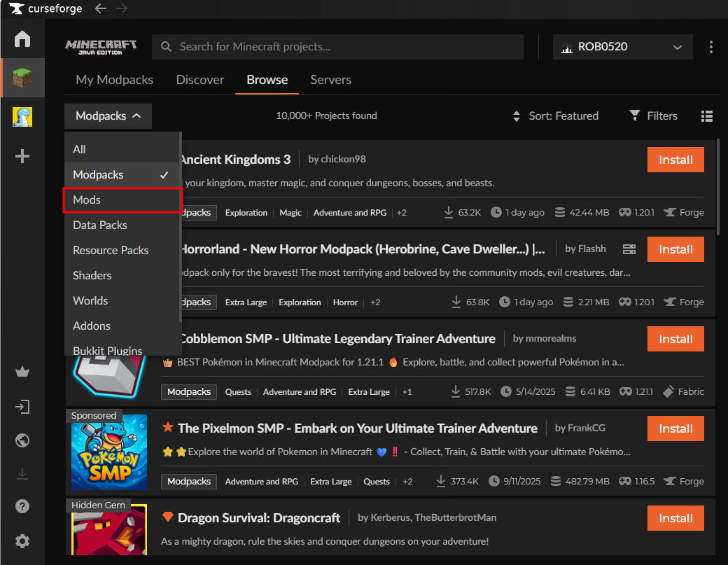
Task: Select Shaders from the category menu
Action: coord(122,275)
